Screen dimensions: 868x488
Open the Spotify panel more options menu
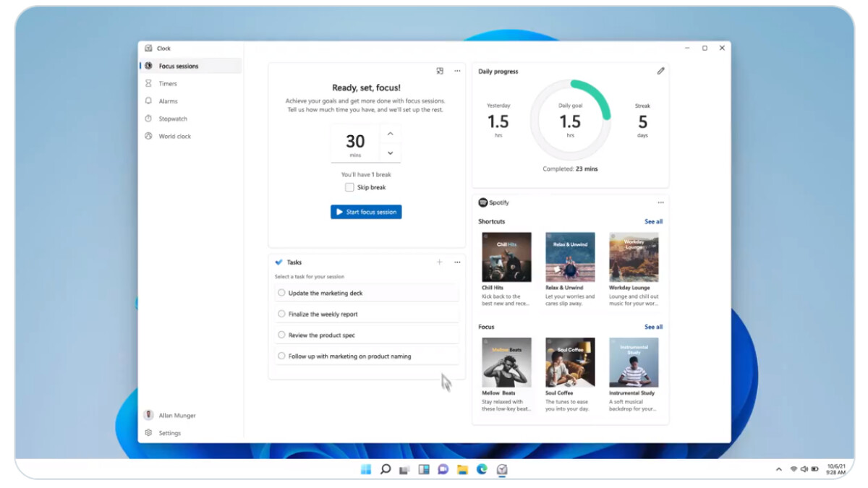coord(660,202)
